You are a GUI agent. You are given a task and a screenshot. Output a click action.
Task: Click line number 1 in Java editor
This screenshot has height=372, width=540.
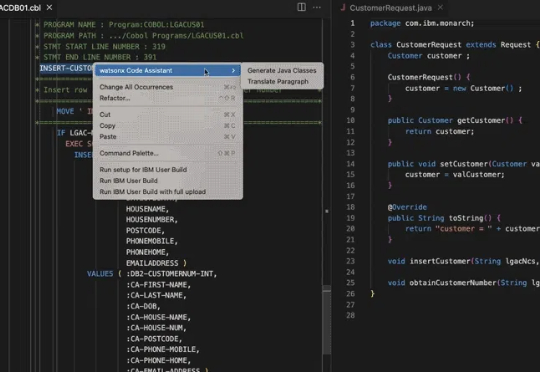(x=352, y=23)
